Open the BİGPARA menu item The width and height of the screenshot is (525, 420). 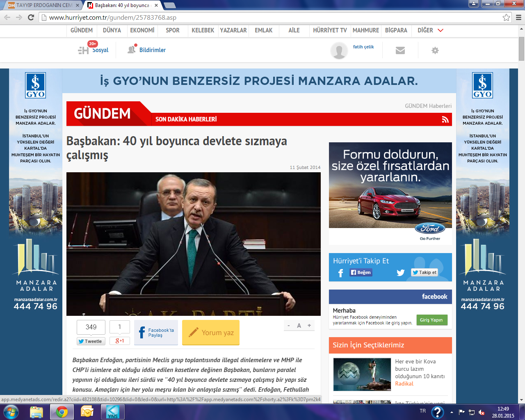tap(396, 30)
